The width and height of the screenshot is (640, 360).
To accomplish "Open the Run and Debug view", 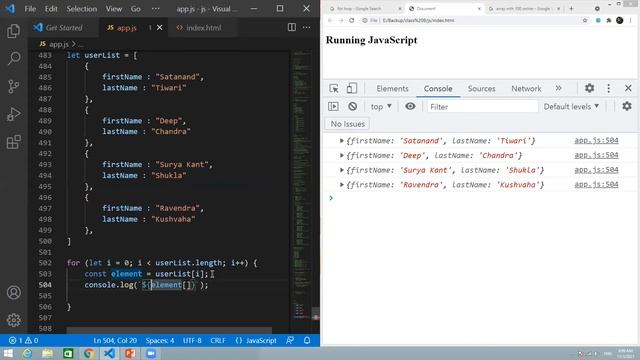I will click(x=13, y=114).
